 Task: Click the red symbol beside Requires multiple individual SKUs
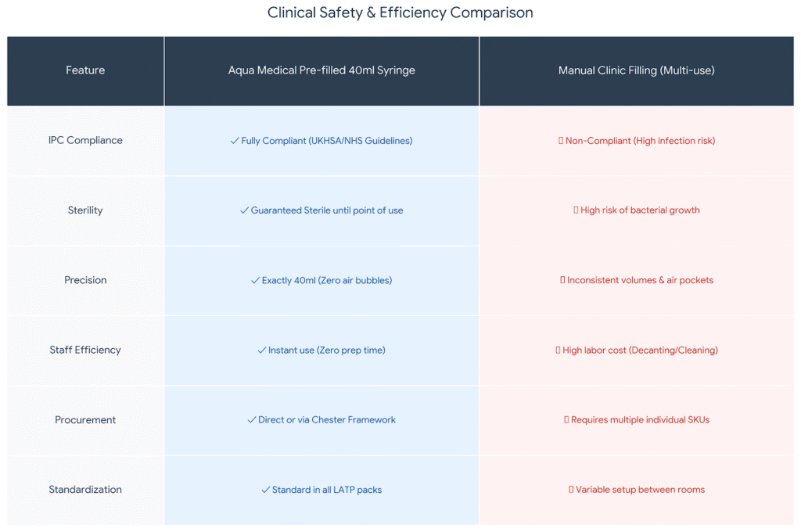[x=566, y=420]
